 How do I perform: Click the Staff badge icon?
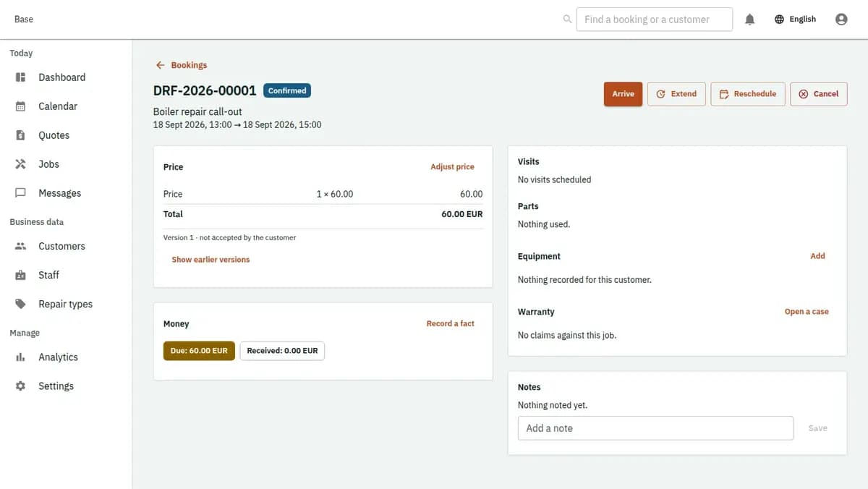coord(21,275)
